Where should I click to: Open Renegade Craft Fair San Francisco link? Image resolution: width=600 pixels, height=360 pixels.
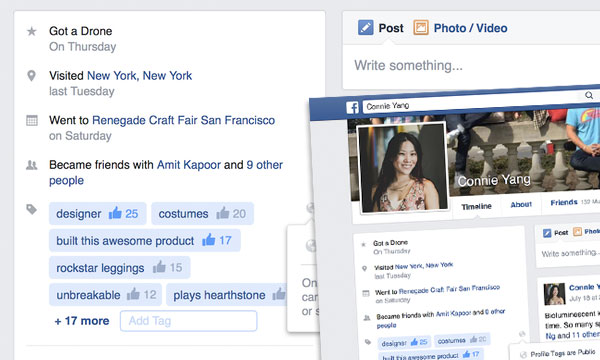pos(184,120)
